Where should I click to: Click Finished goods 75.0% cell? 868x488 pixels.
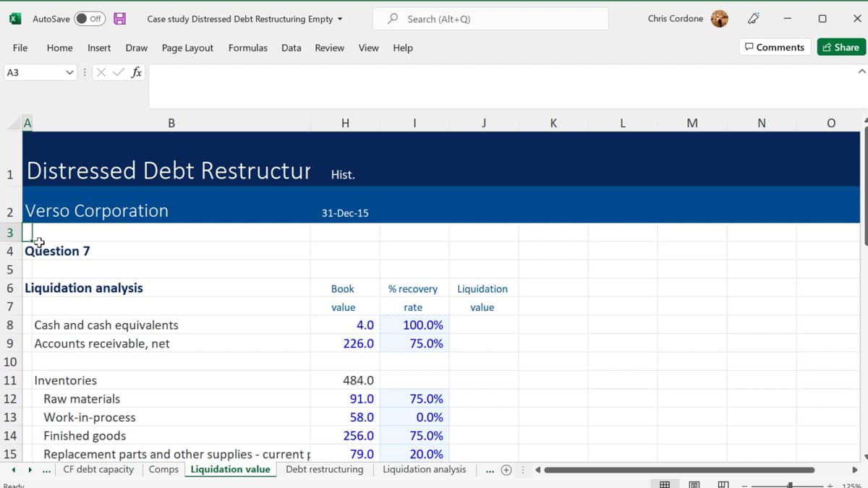[x=414, y=435]
